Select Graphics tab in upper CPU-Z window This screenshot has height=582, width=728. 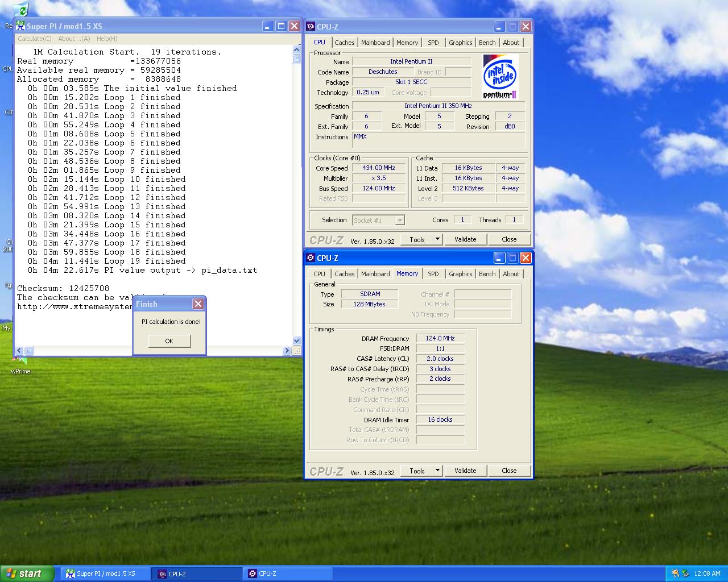pos(460,43)
